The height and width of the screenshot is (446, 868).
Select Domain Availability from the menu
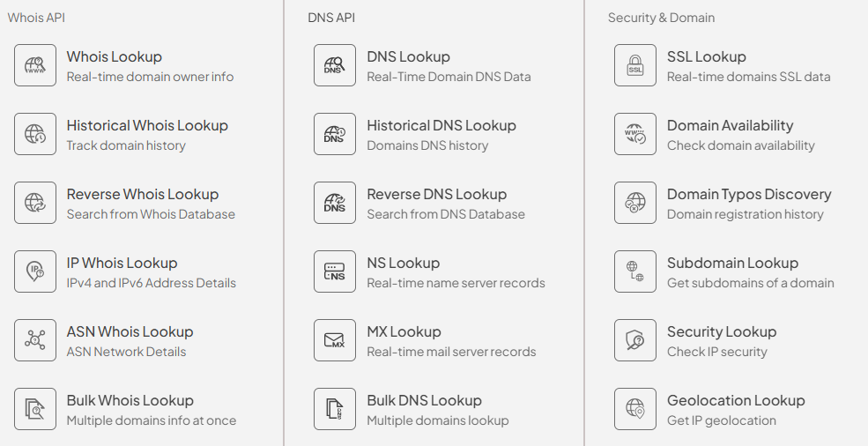[730, 126]
